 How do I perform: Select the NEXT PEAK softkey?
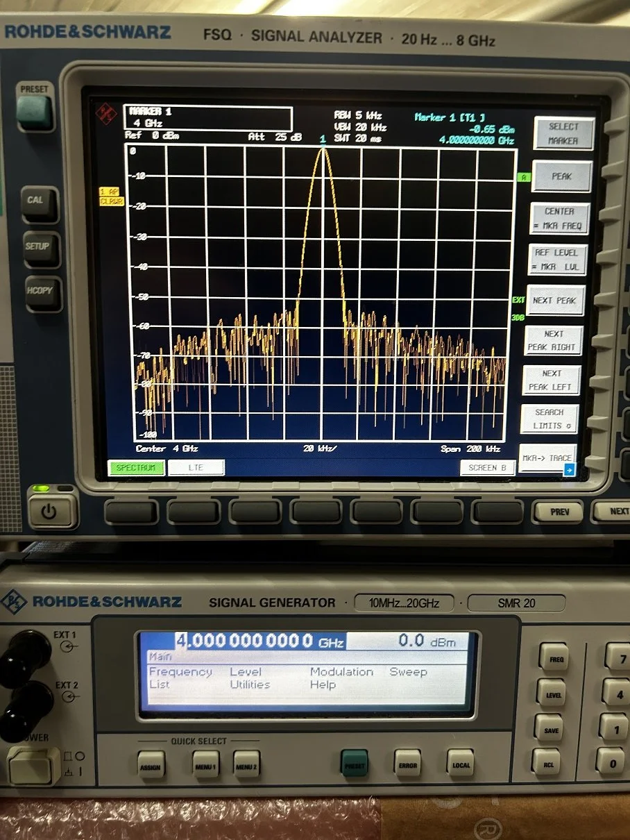(x=554, y=301)
